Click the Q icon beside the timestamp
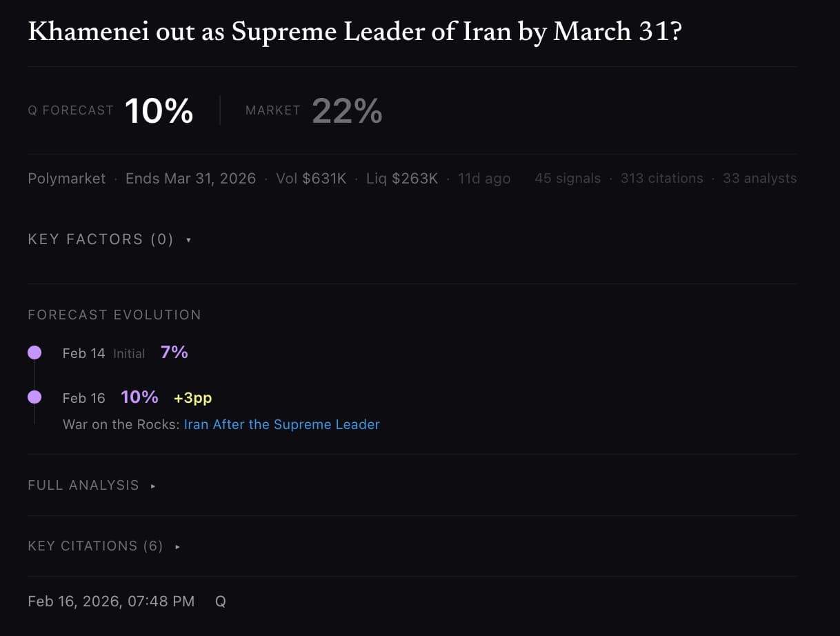Screen dimensions: 840x636 coord(221,602)
